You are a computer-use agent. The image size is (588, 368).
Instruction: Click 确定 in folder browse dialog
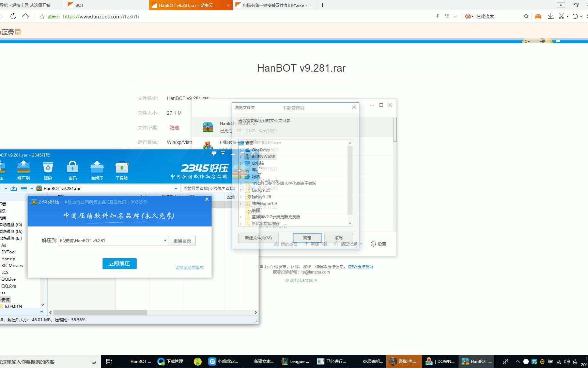click(307, 238)
